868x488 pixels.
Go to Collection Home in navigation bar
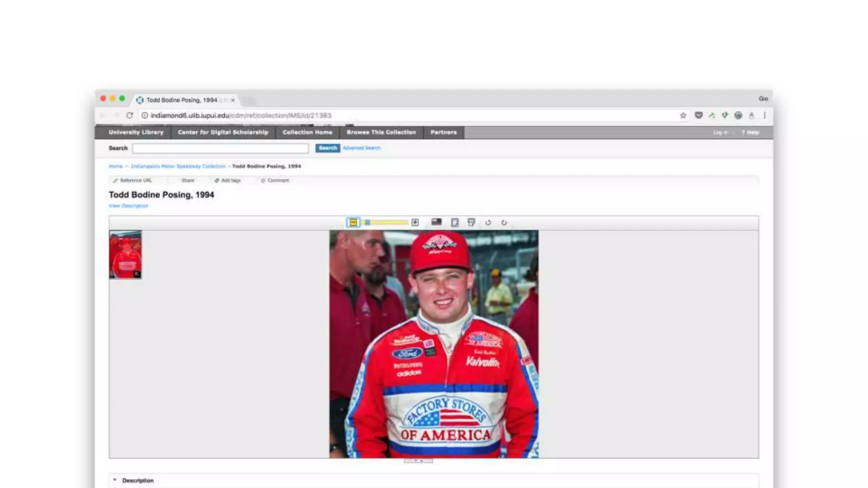tap(307, 132)
